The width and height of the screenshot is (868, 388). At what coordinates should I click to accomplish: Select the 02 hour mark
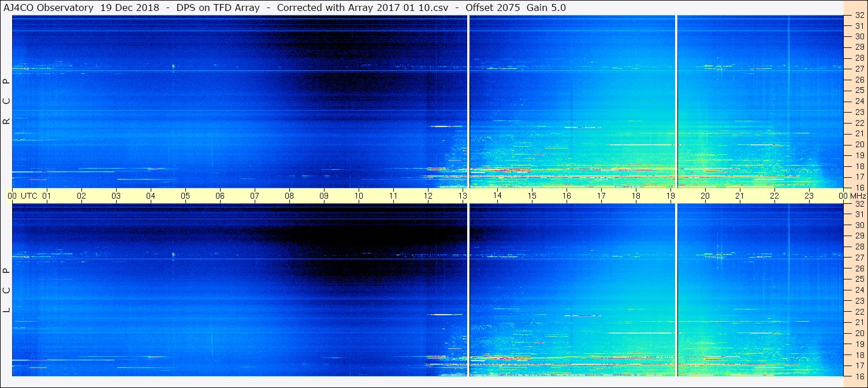(81, 196)
